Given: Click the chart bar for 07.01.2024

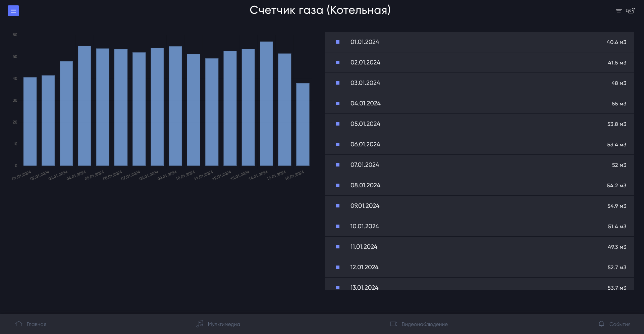Looking at the screenshot, I should (139, 109).
